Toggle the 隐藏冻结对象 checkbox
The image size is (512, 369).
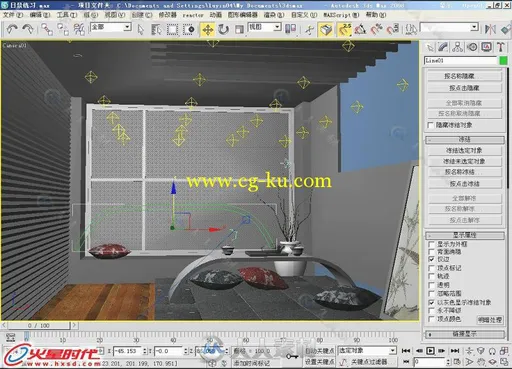pos(430,125)
